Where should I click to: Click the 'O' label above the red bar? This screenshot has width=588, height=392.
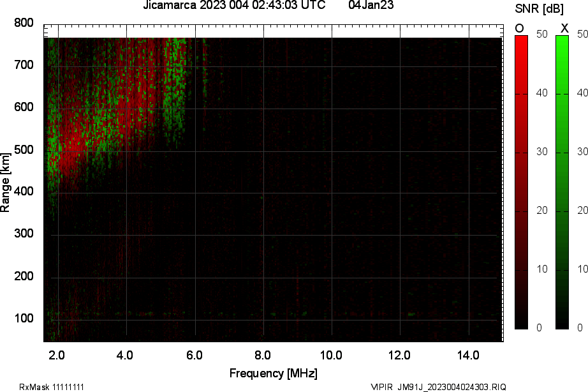(519, 28)
